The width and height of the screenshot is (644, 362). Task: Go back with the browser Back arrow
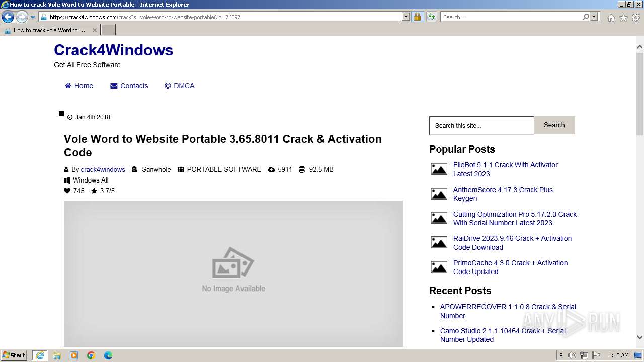8,17
